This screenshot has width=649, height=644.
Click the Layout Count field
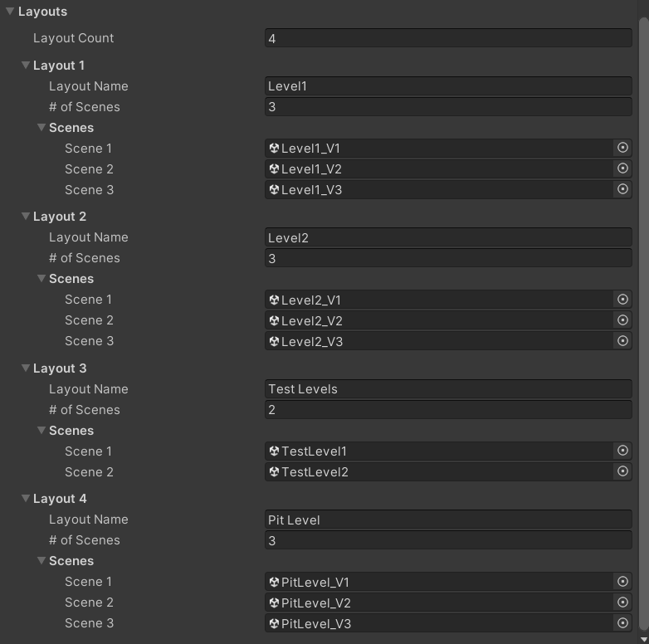click(x=448, y=38)
